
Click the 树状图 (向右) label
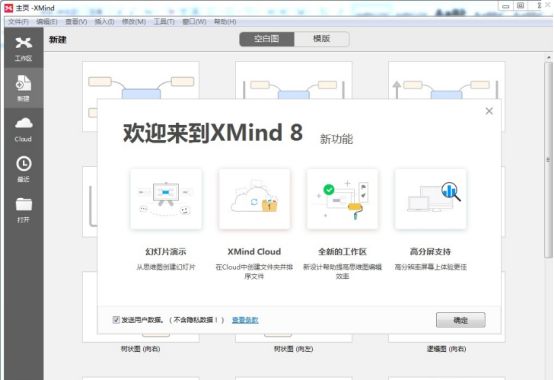click(x=140, y=349)
